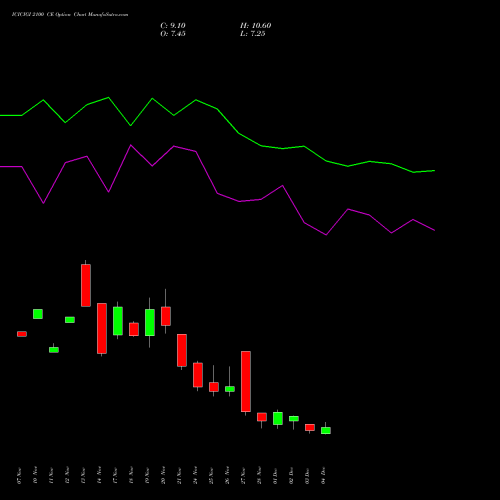Click the '11 Nov' date label
500x500 pixels.
coord(51,476)
